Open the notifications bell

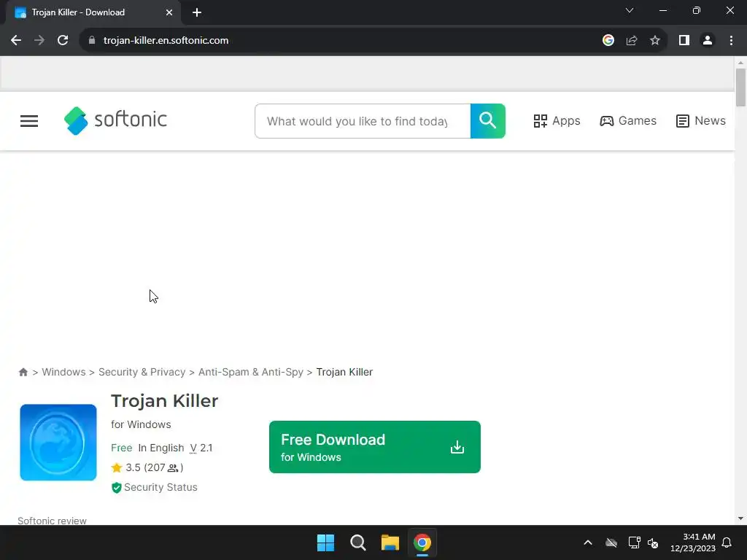pos(727,542)
